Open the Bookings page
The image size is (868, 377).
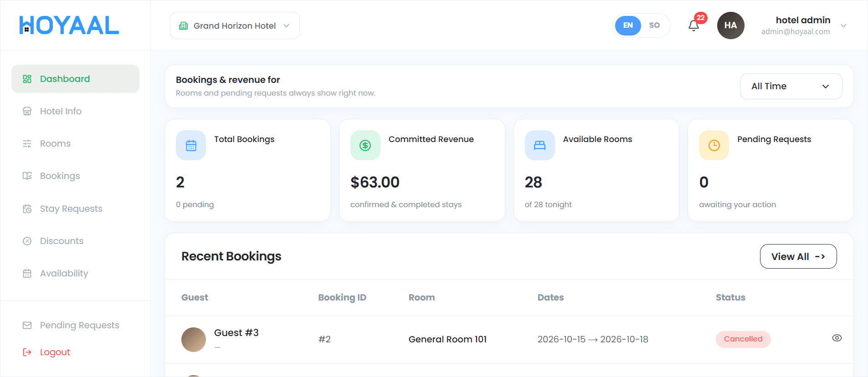click(75, 176)
